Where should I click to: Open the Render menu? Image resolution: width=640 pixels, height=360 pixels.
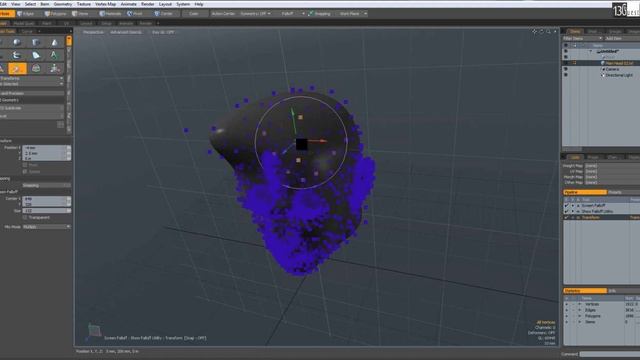[x=148, y=4]
